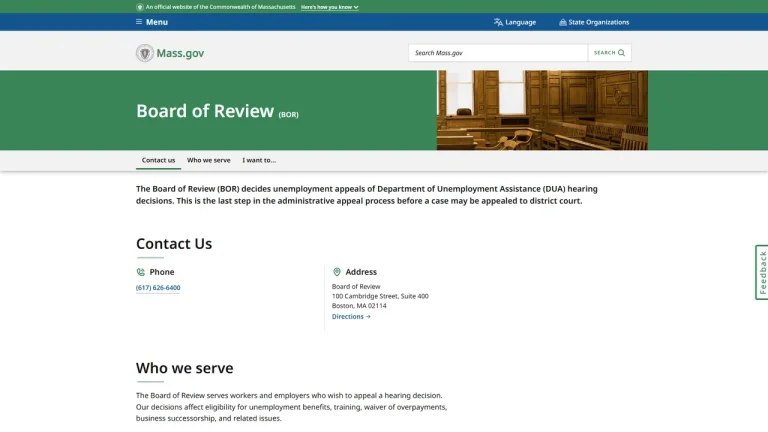Open the Menu label in navigation bar
The height and width of the screenshot is (432, 768).
pyautogui.click(x=157, y=22)
